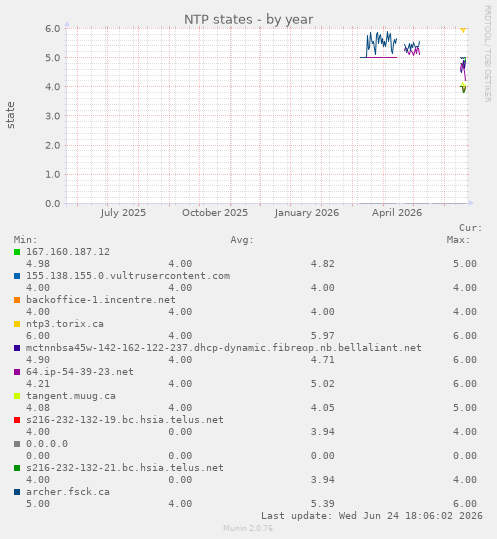This screenshot has height=539, width=497.
Task: Click the Min: column header
Action: point(25,240)
